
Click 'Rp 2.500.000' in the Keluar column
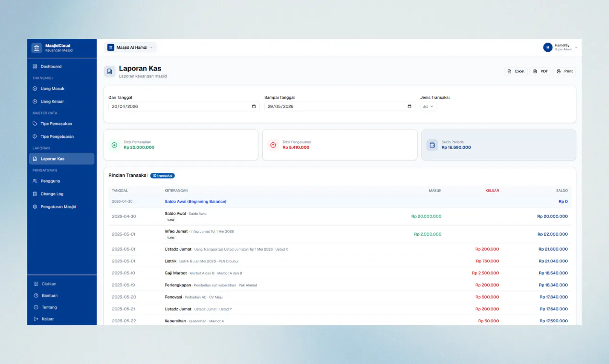pyautogui.click(x=485, y=273)
